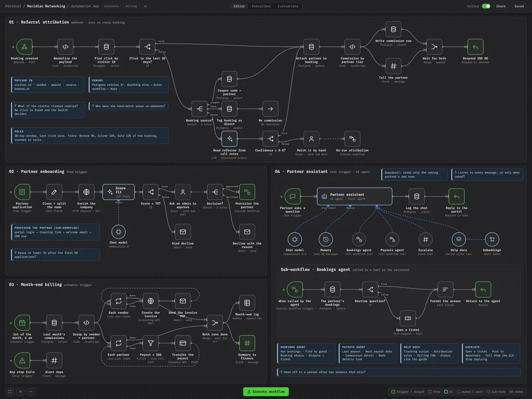Select the Match it by hand node
The image size is (532, 399).
click(x=311, y=139)
